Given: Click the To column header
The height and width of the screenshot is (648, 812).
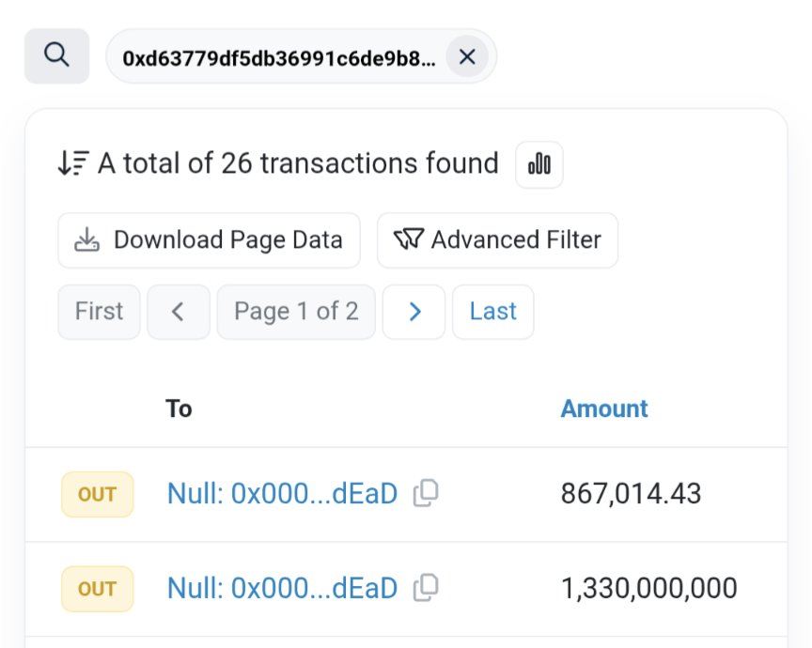Looking at the screenshot, I should (x=179, y=409).
